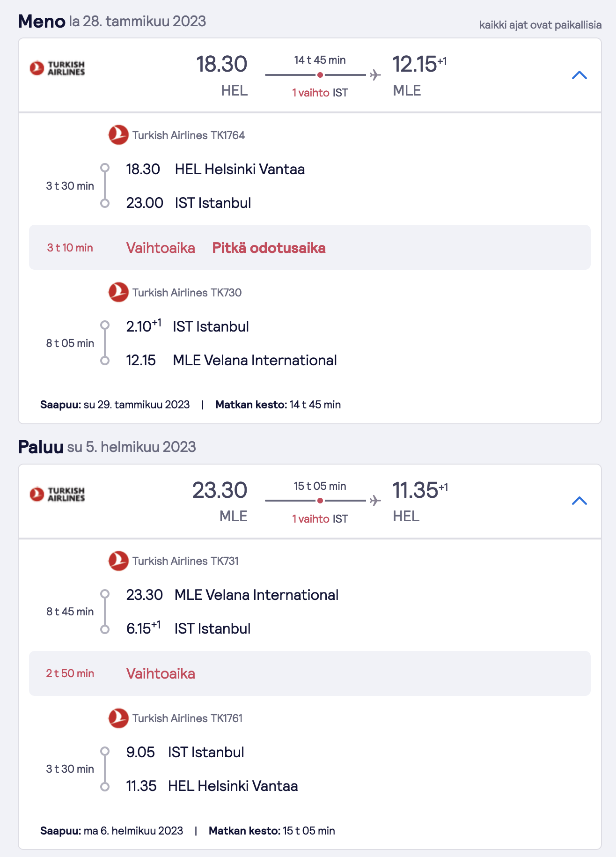Click the '1 vaihto IST' label on return flight
Viewport: 616px width, 857px height.
pyautogui.click(x=320, y=519)
